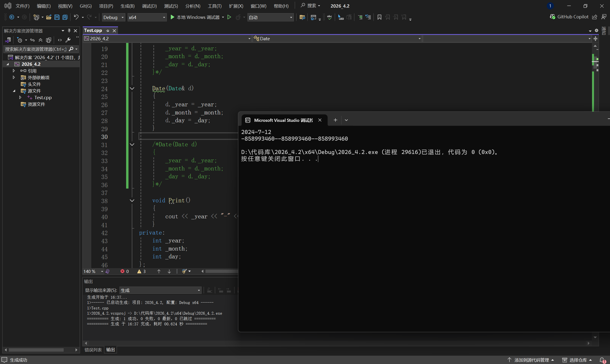Screen dimensions: 610x364
Task: Click 添加到源代码管理 in the status bar
Action: 531,360
